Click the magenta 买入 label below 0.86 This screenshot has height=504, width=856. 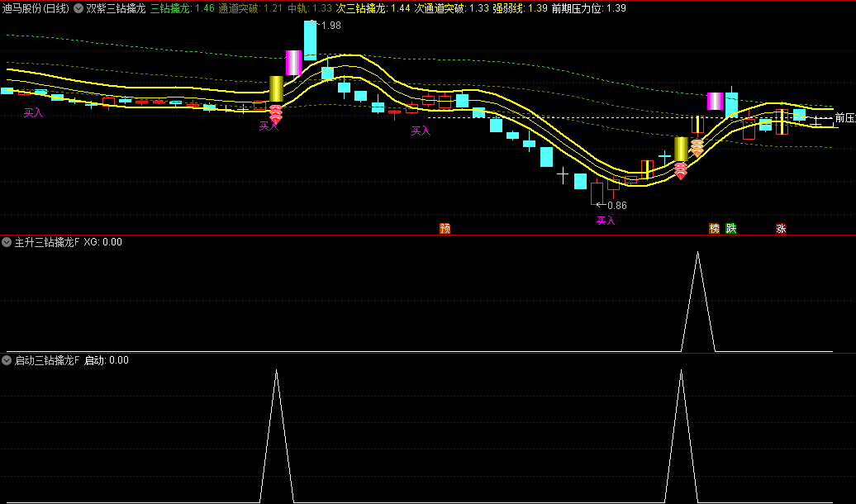[x=606, y=221]
